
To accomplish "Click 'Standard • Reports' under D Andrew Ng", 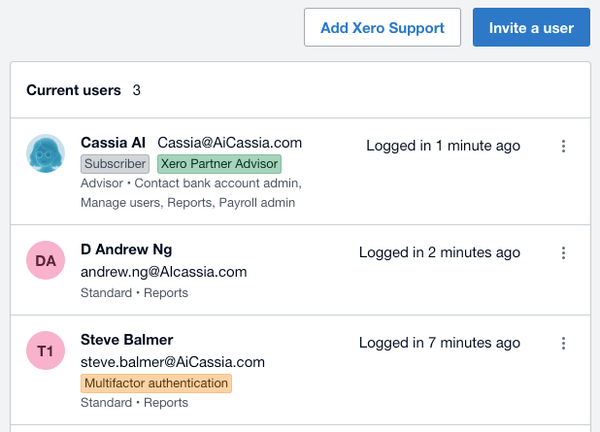I will (x=134, y=293).
